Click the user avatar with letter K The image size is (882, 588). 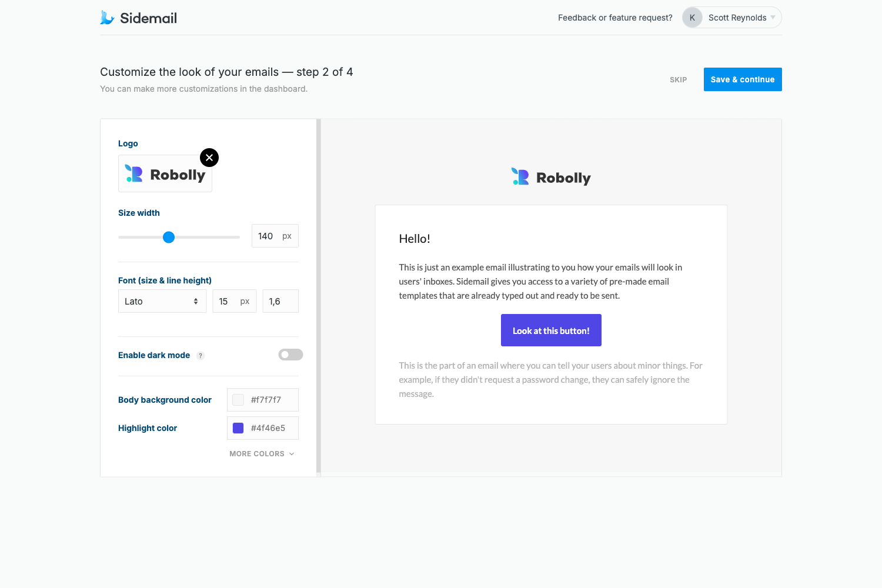coord(692,18)
